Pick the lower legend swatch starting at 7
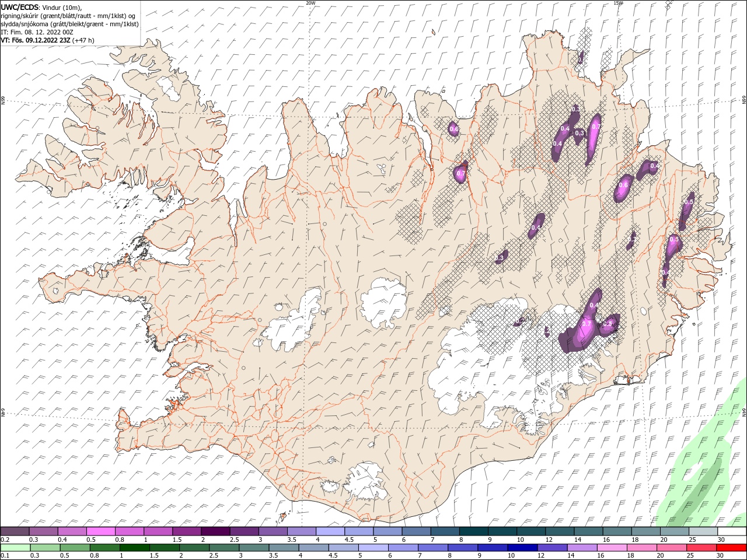 (433, 548)
